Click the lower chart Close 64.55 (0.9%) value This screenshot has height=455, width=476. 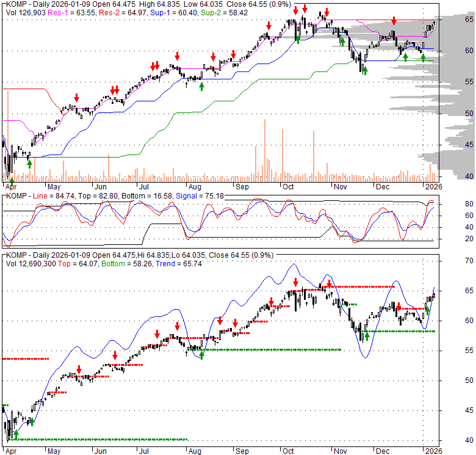click(x=241, y=255)
